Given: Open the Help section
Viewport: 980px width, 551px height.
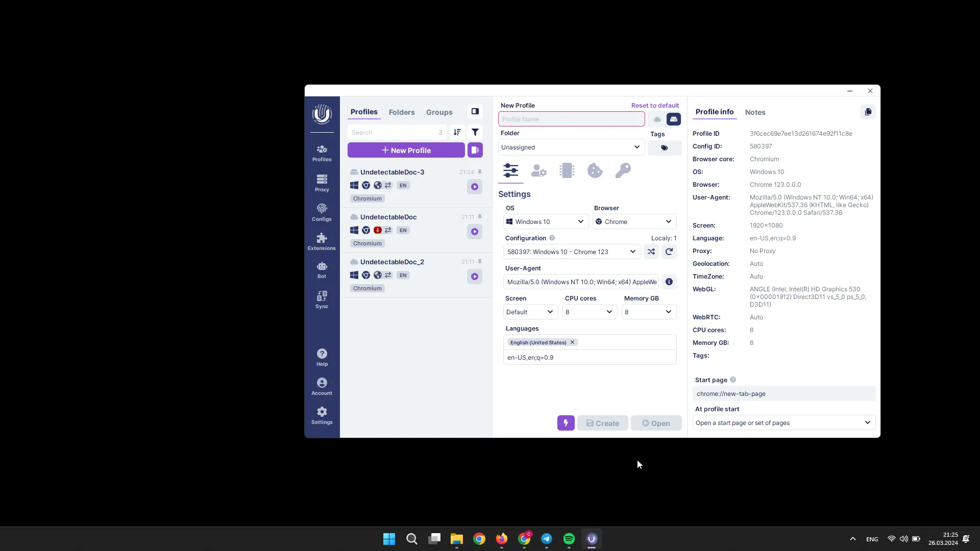Looking at the screenshot, I should click(x=322, y=357).
